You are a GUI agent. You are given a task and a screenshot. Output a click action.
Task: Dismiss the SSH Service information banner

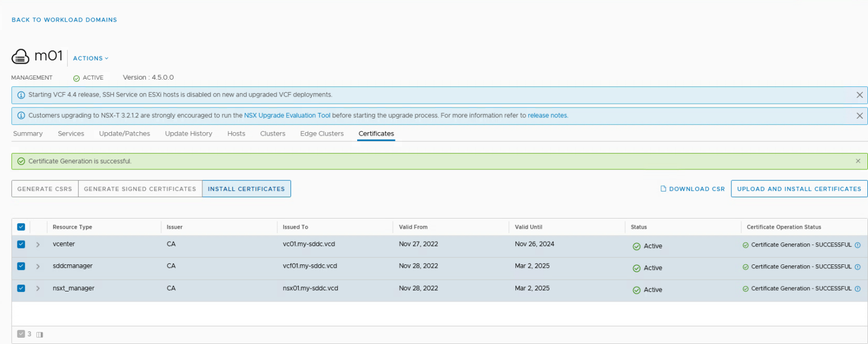[x=860, y=95]
